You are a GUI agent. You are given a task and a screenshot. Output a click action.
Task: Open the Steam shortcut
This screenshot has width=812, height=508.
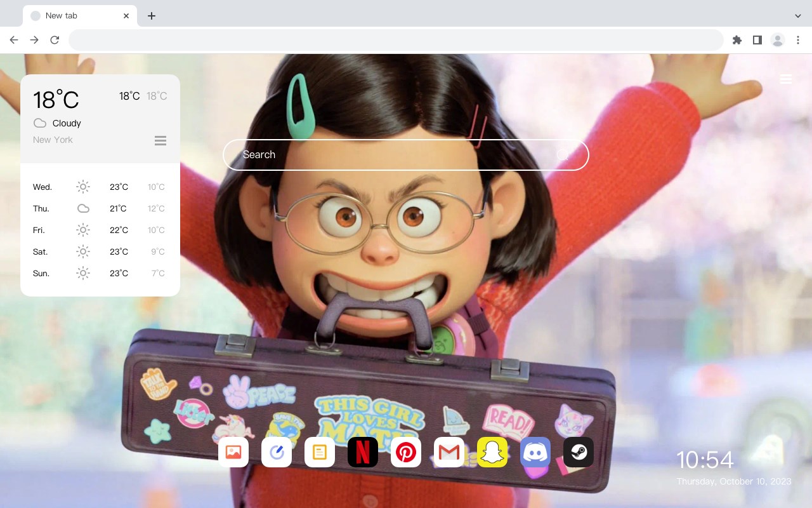pos(579,452)
